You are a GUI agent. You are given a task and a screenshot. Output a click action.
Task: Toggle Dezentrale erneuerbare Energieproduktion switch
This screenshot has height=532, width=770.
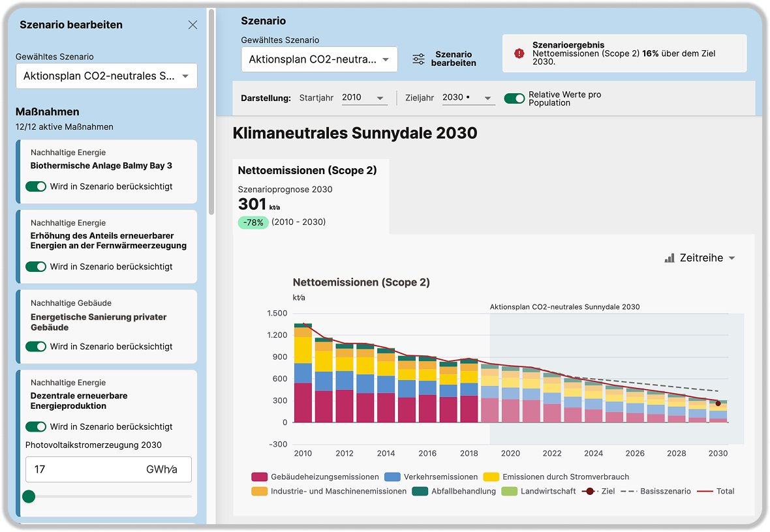pyautogui.click(x=36, y=426)
